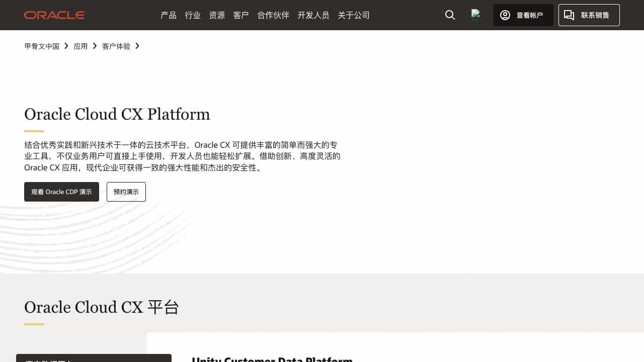Open the search icon in the top navigation
The width and height of the screenshot is (644, 362).
click(449, 15)
